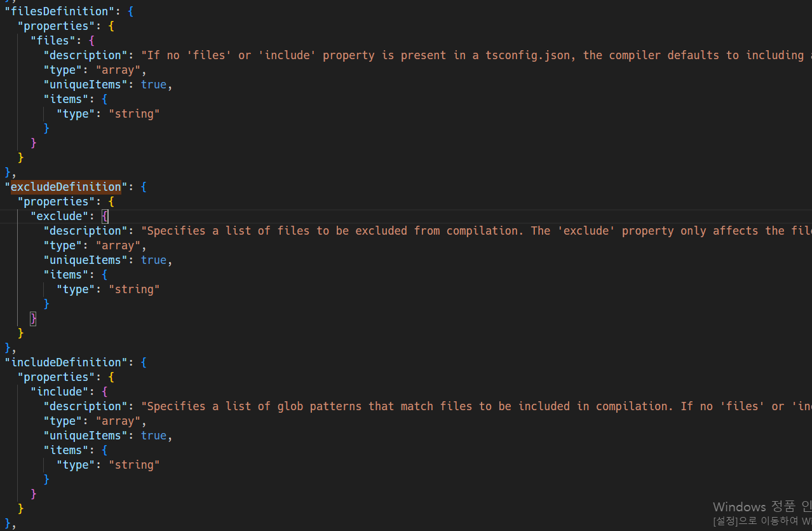Image resolution: width=812 pixels, height=531 pixels.
Task: Select the highlighted "excludeDefinition" key
Action: (66, 187)
